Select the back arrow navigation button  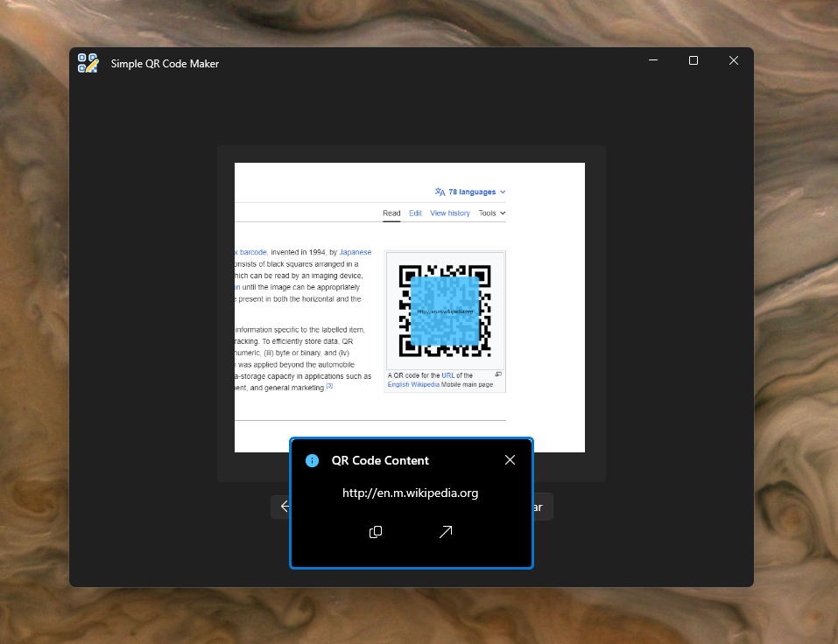tap(285, 506)
